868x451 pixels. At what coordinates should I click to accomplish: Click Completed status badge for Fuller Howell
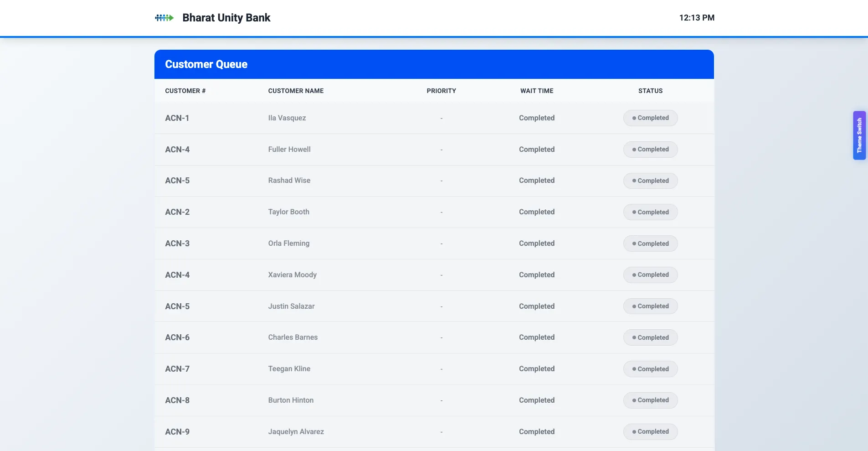click(x=650, y=150)
